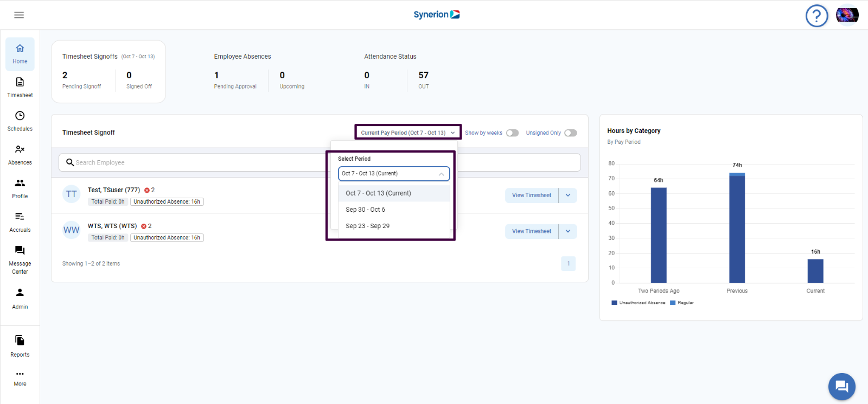
Task: Click the search magnifier icon
Action: coord(70,162)
